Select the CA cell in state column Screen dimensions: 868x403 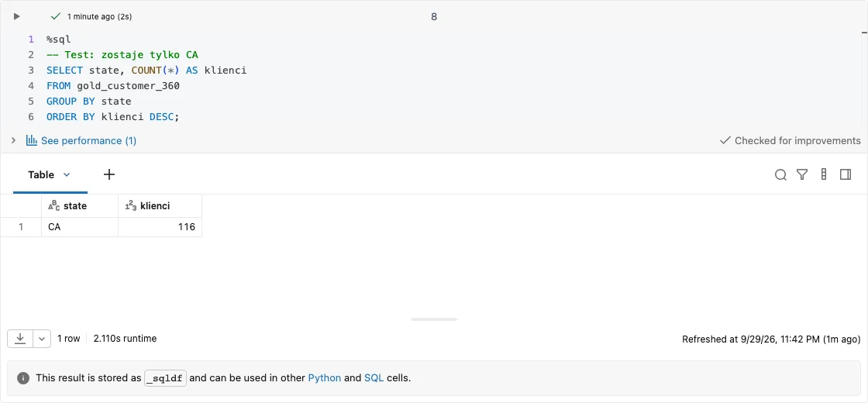point(80,227)
